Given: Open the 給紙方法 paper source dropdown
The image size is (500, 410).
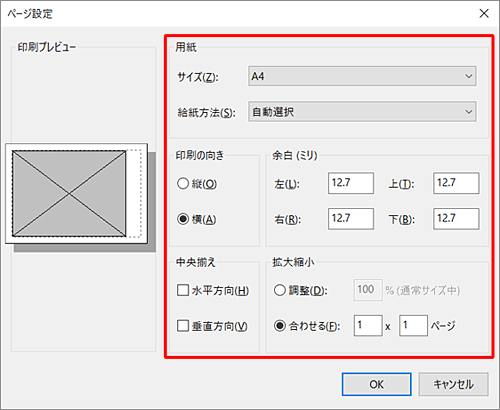Looking at the screenshot, I should point(362,112).
